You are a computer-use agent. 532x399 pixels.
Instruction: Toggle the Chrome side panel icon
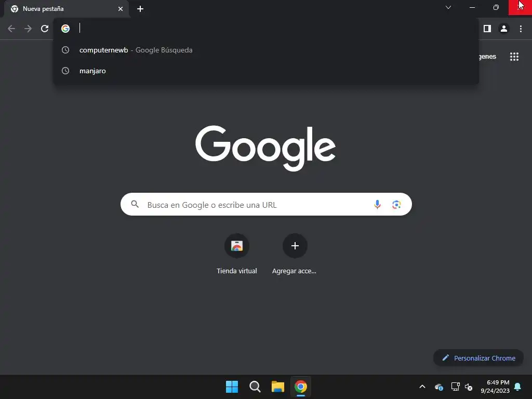[487, 29]
